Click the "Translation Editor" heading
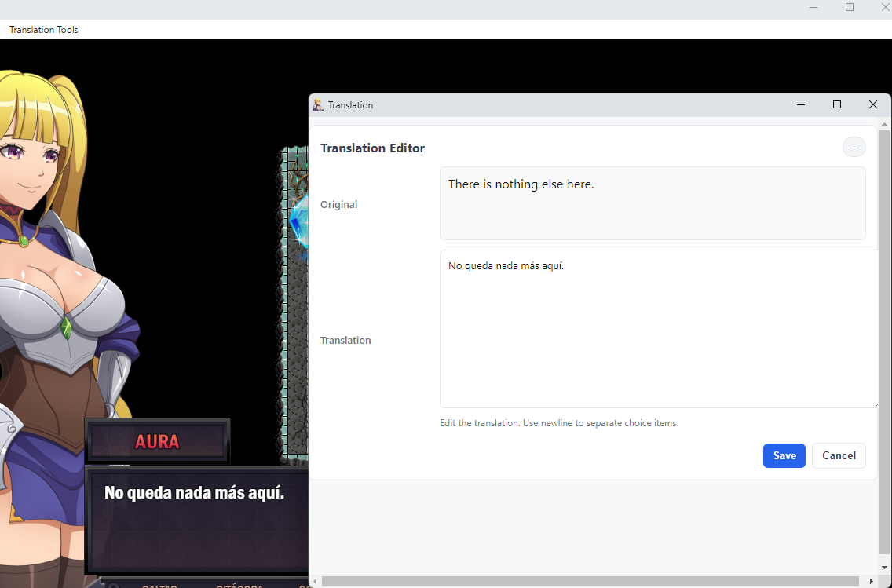892x588 pixels. click(x=373, y=148)
